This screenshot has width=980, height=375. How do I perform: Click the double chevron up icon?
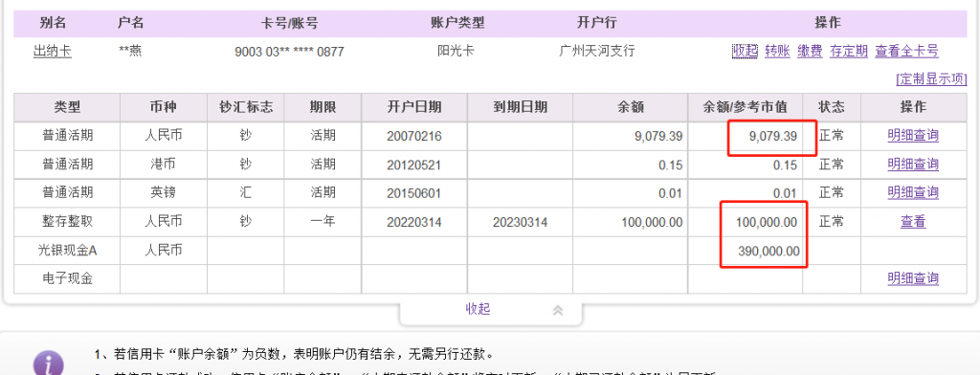click(558, 310)
